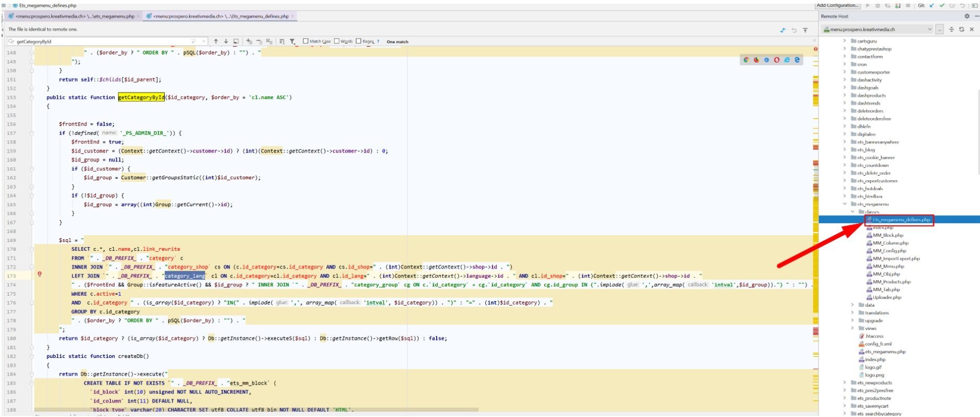980x417 pixels.
Task: Click the Remote Host settings gear
Action: [x=967, y=16]
